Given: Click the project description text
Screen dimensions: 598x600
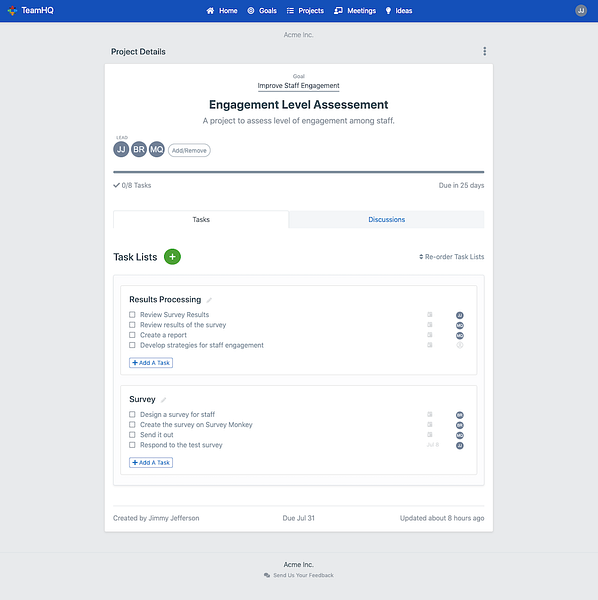Looking at the screenshot, I should 298,121.
